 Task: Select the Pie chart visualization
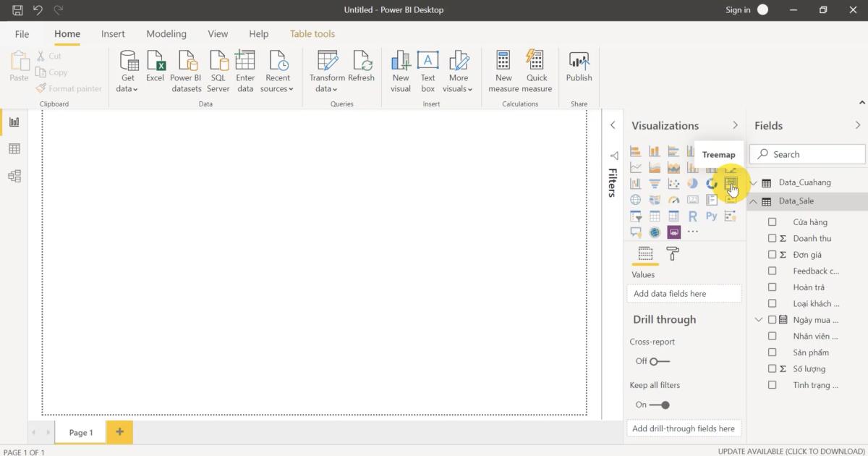pyautogui.click(x=692, y=183)
